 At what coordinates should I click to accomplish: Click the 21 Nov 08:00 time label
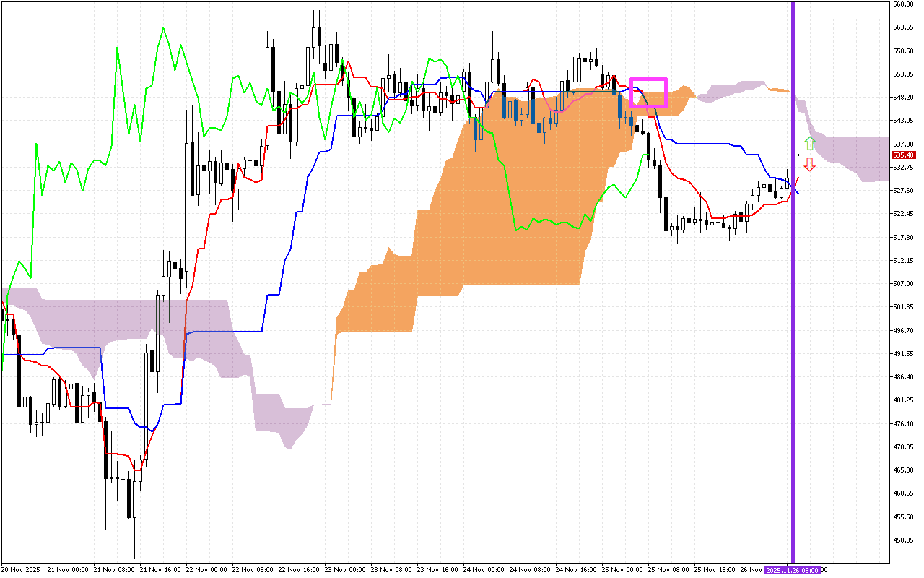click(x=114, y=570)
